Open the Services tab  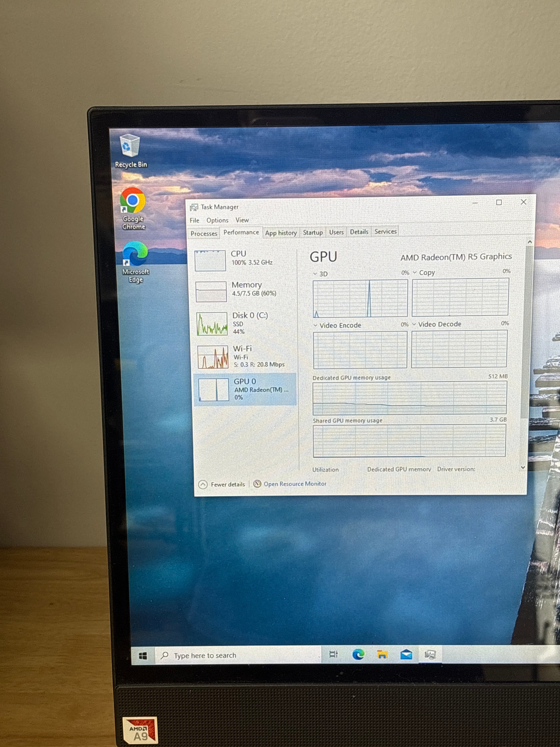(386, 231)
